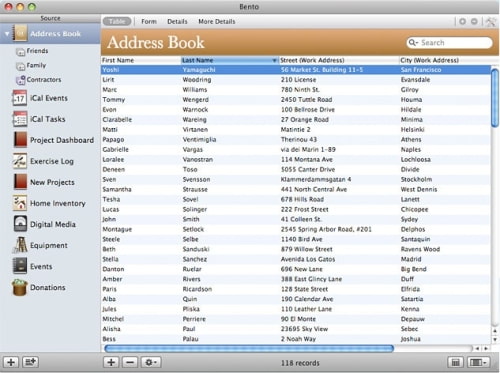Screen dimensions: 500x373
Task: Add a new library with plus button
Action: 11,362
